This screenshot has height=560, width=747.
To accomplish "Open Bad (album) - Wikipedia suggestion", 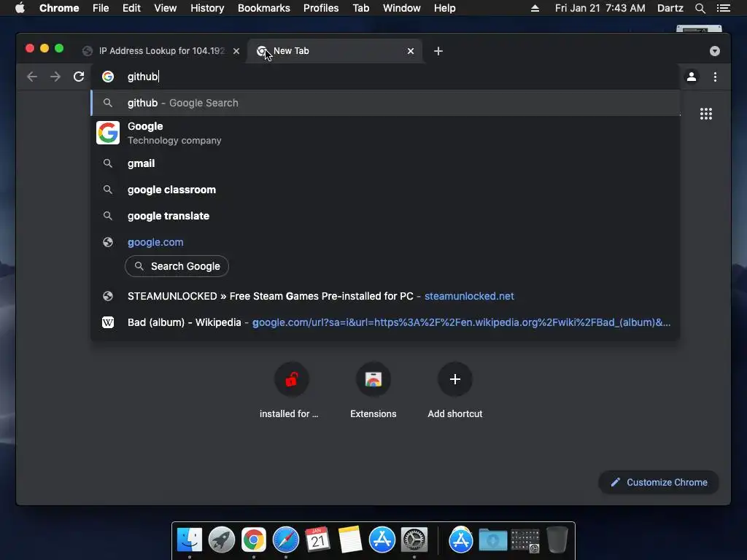I will tap(385, 322).
